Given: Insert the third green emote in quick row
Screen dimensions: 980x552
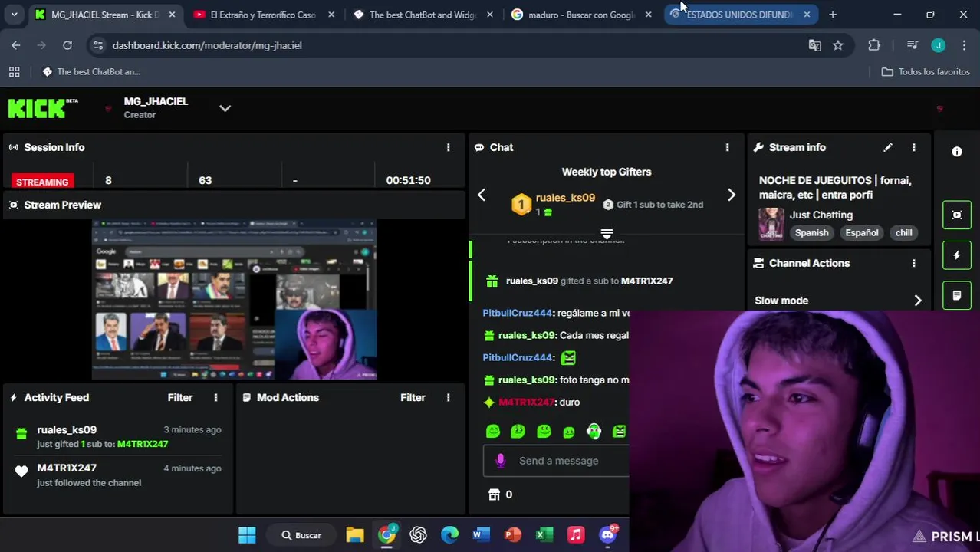Looking at the screenshot, I should click(544, 432).
